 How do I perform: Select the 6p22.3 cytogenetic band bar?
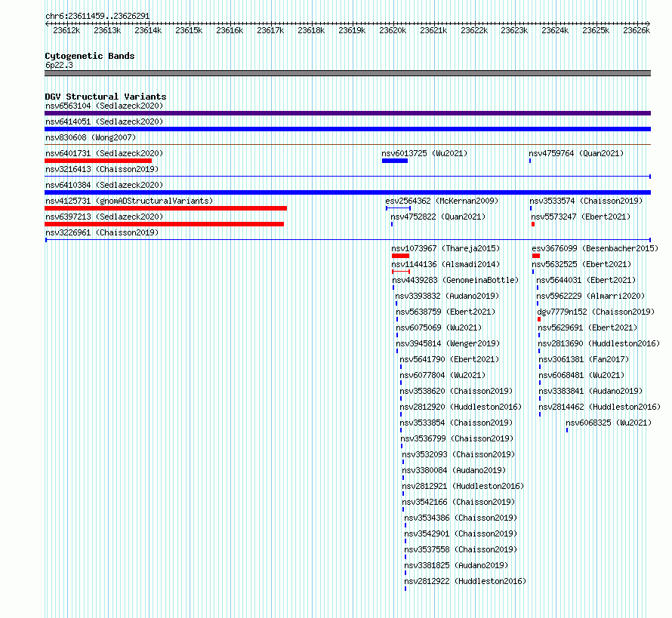pos(347,73)
